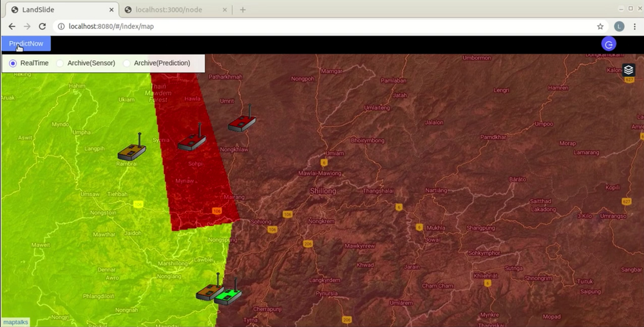Click the sensor node icon near Rambrai
644x327 pixels.
coord(132,150)
